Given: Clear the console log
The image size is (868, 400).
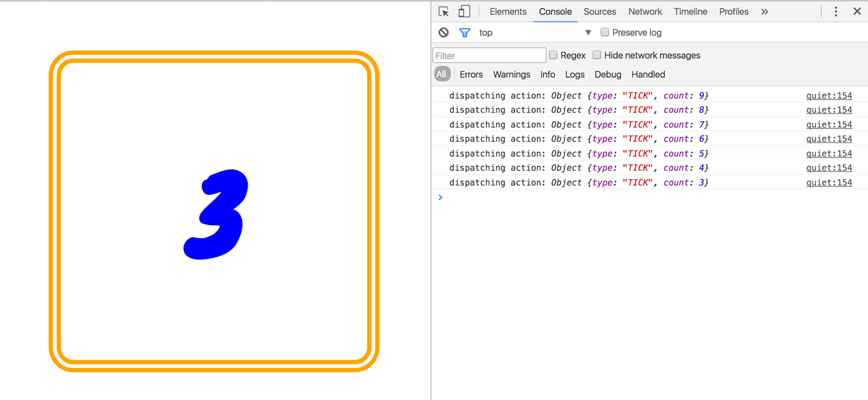Looking at the screenshot, I should [x=444, y=33].
